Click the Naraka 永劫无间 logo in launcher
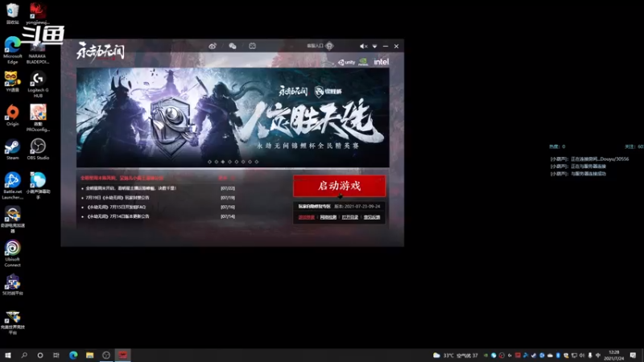The image size is (644, 362). [x=100, y=51]
